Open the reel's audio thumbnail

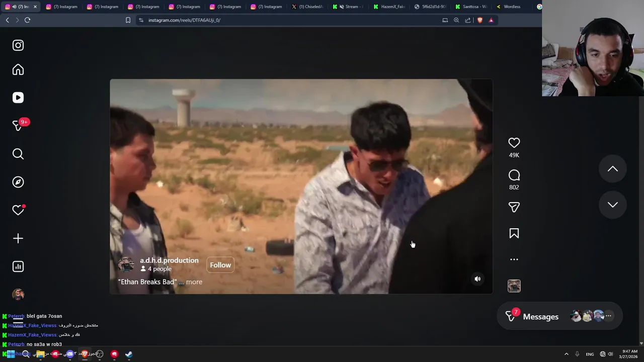514,286
